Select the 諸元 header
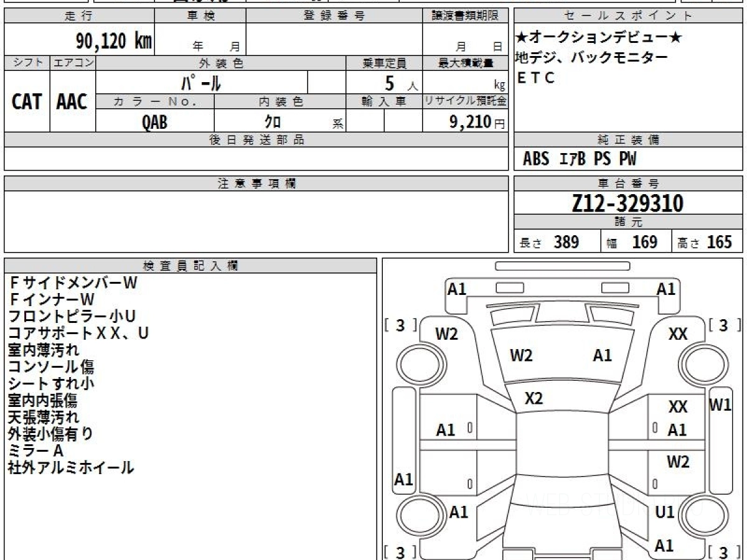The width and height of the screenshot is (747, 560). pyautogui.click(x=628, y=223)
